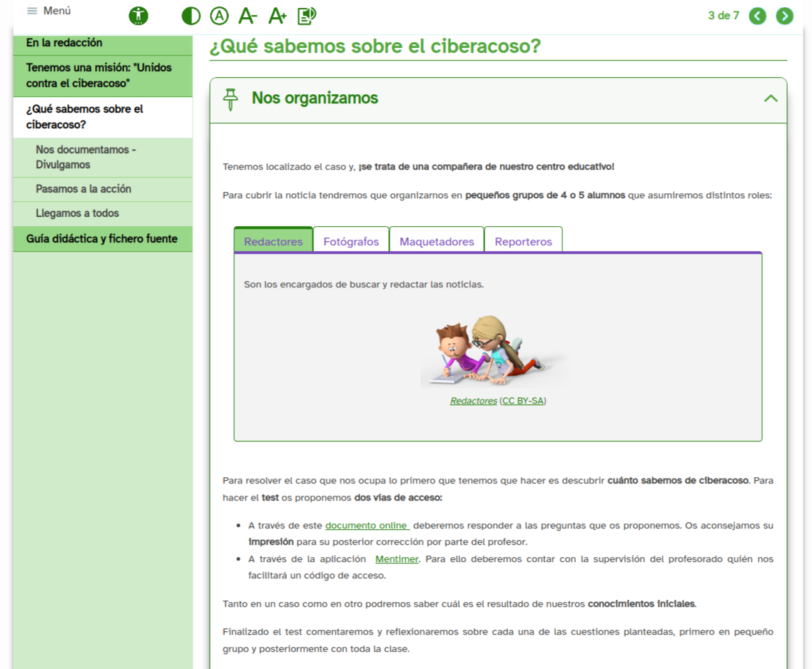
Task: Follow the Redactores image credit link
Action: (473, 401)
